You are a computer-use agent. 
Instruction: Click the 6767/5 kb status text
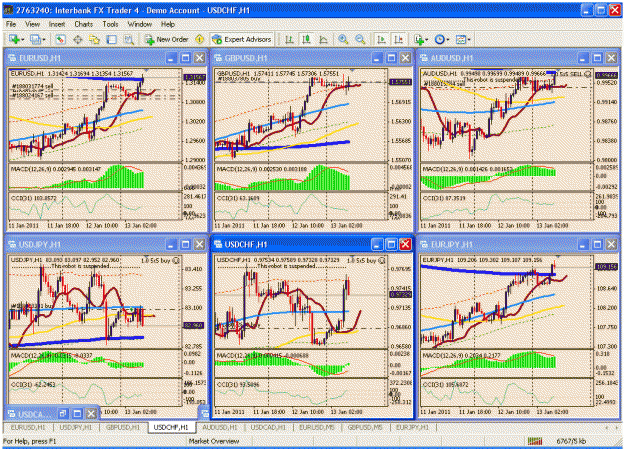pyautogui.click(x=571, y=441)
